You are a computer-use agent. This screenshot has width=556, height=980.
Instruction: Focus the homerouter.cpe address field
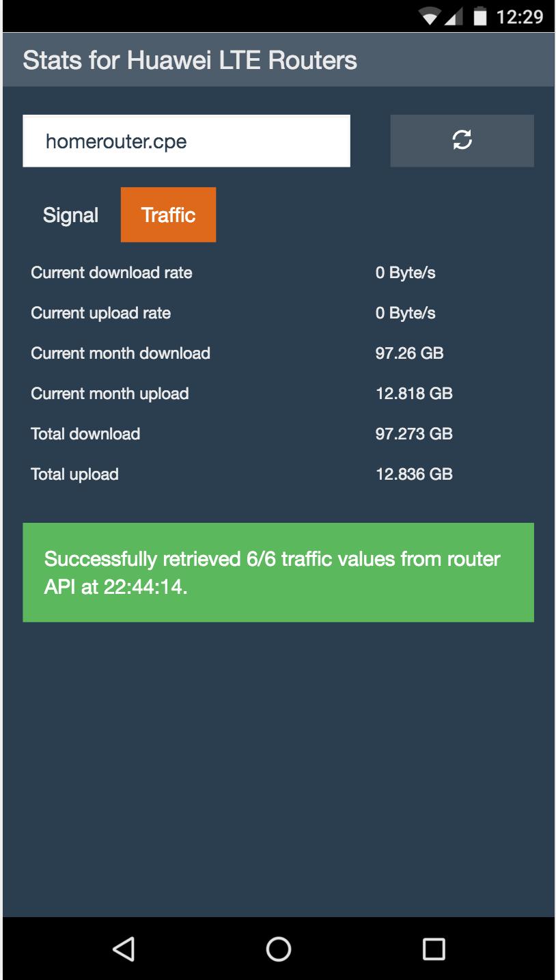[x=186, y=141]
